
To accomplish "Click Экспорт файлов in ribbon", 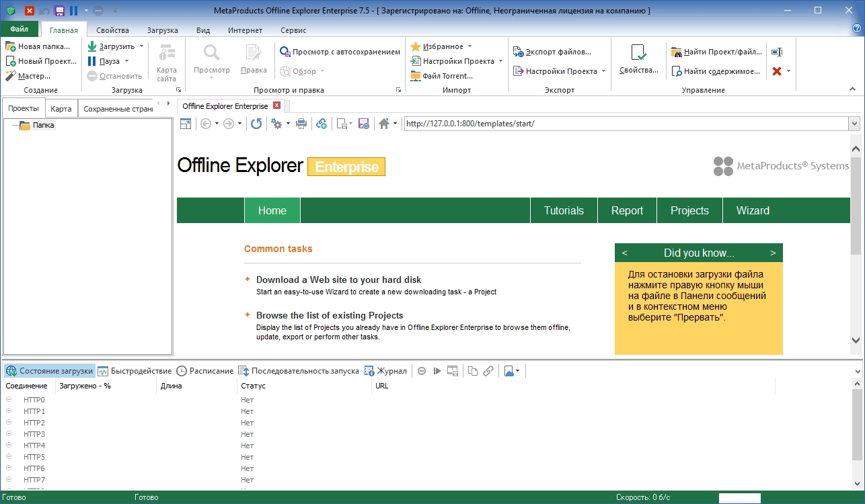I will coord(552,52).
